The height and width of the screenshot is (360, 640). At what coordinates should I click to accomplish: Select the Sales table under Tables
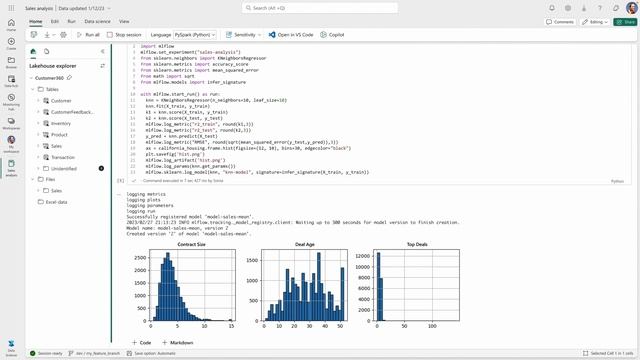[67, 146]
